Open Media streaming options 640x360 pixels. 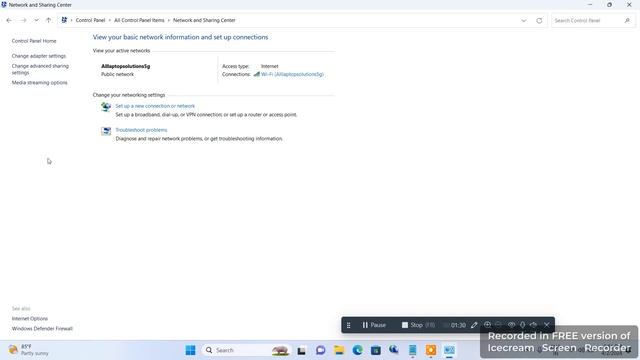tap(39, 82)
